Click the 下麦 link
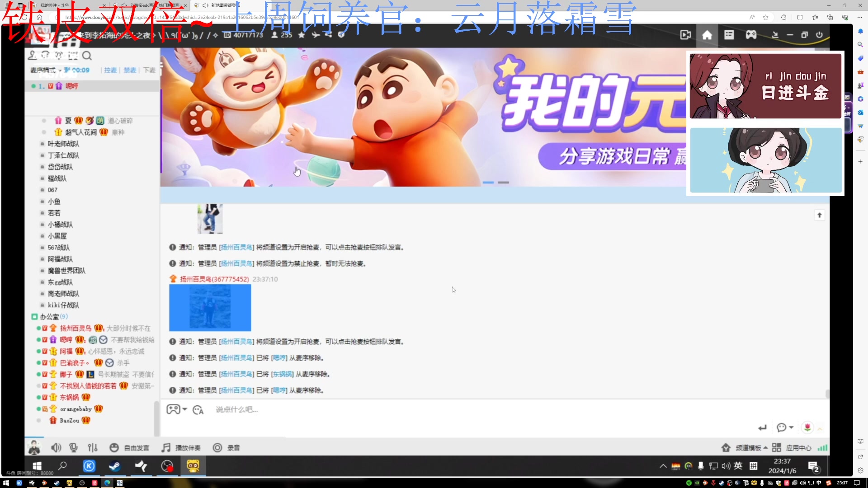 pyautogui.click(x=149, y=70)
